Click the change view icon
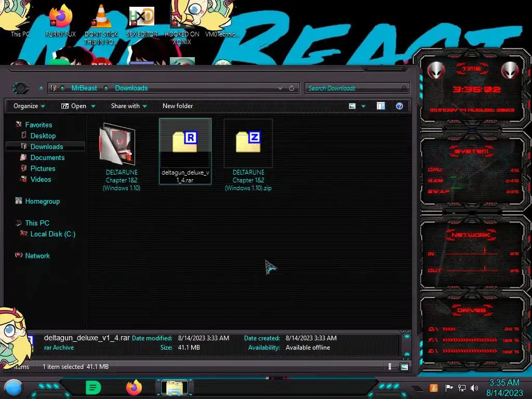The image size is (532, 399). (x=352, y=106)
